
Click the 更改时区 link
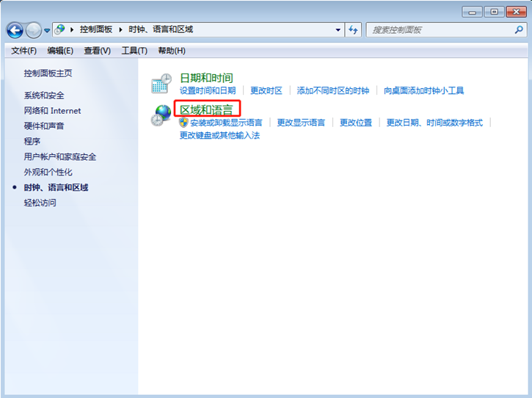tap(266, 90)
